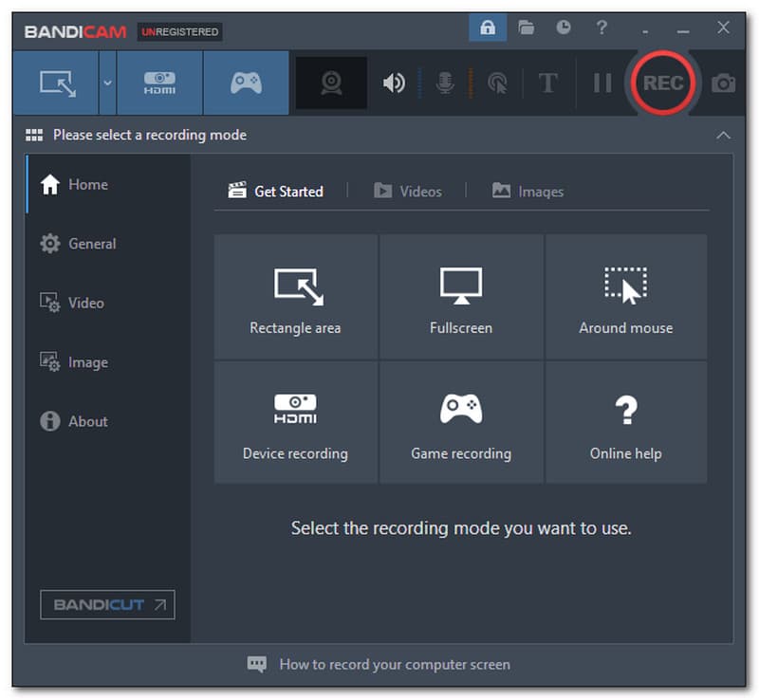Viewport: 759px width, 700px height.
Task: Choose the Rectangle area recording mode
Action: [x=296, y=297]
